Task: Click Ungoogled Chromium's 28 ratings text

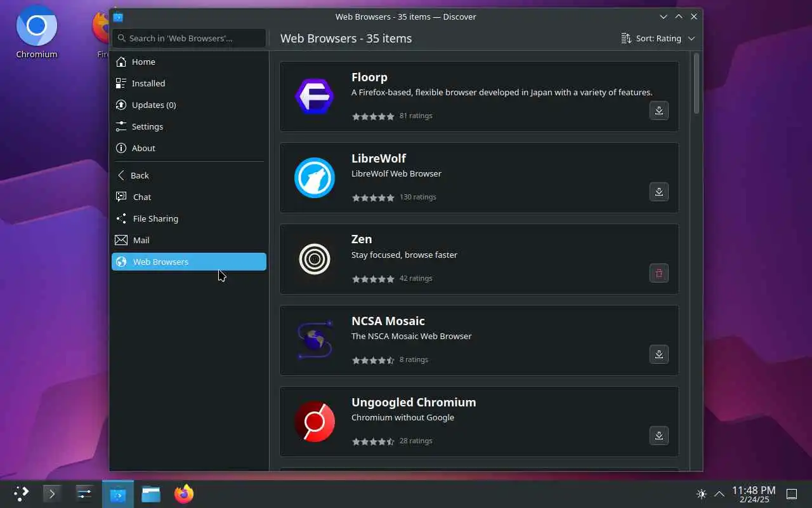Action: coord(416,441)
